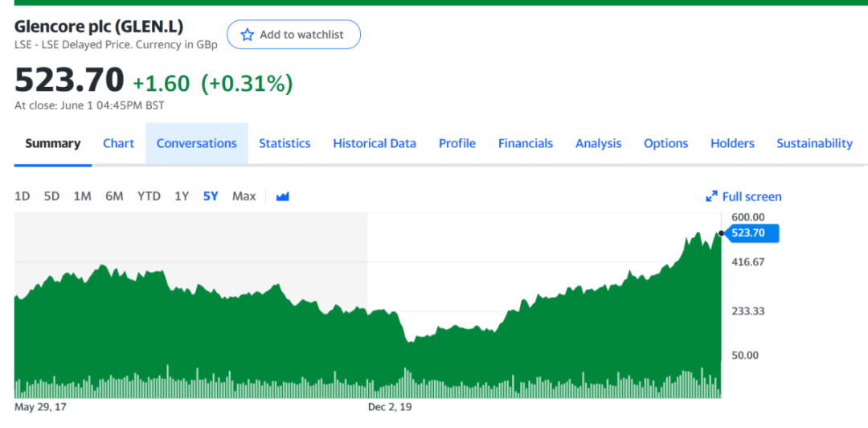Click the star Add to watchlist button

[293, 35]
